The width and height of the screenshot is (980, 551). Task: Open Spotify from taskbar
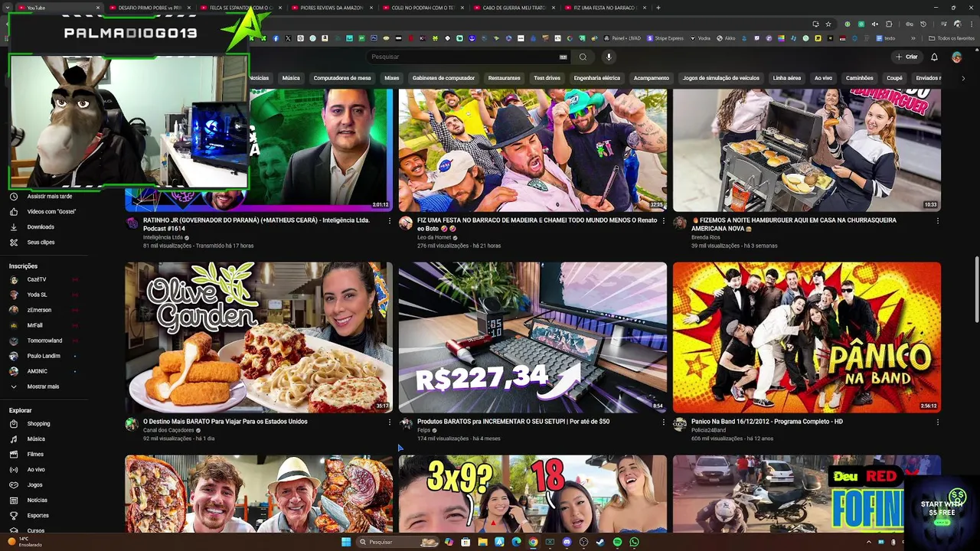point(617,542)
